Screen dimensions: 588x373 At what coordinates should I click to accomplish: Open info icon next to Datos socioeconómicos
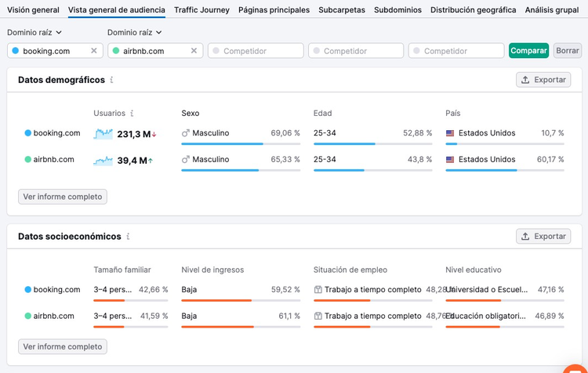pyautogui.click(x=128, y=236)
